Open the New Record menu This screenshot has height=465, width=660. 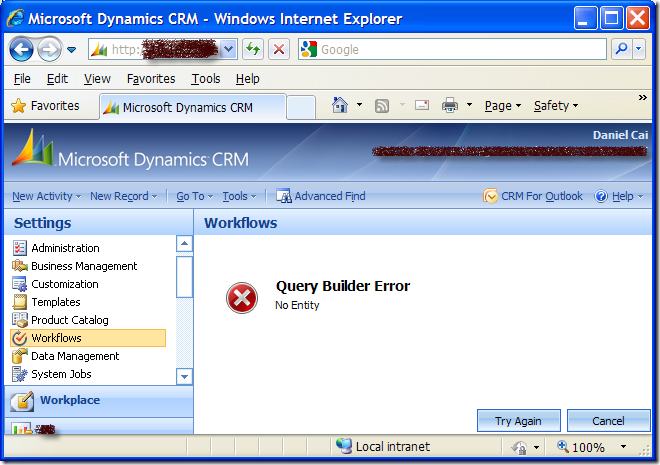[x=123, y=196]
